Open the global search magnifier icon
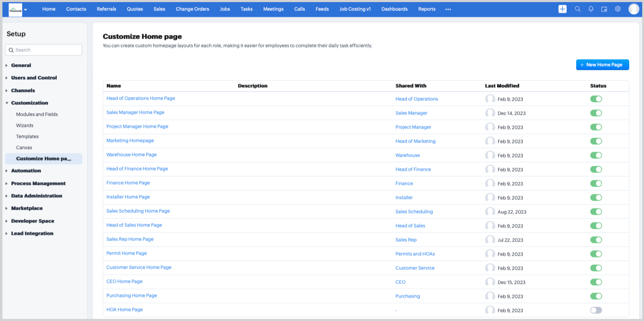Screen dimensions: 644x321 pos(578,9)
